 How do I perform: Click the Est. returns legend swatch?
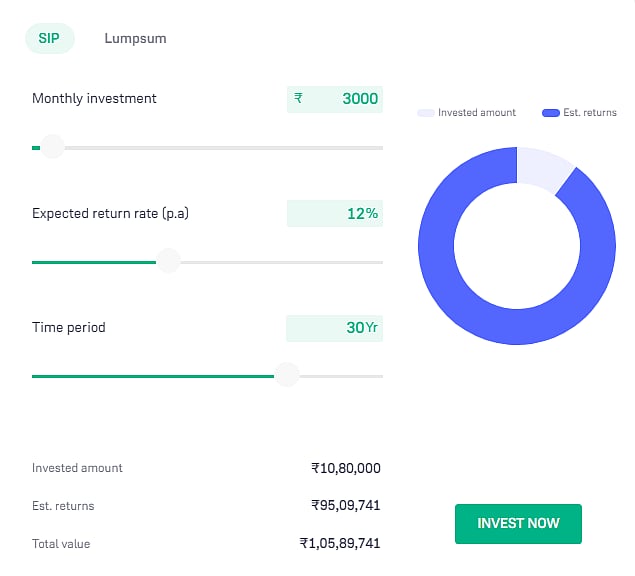point(549,113)
